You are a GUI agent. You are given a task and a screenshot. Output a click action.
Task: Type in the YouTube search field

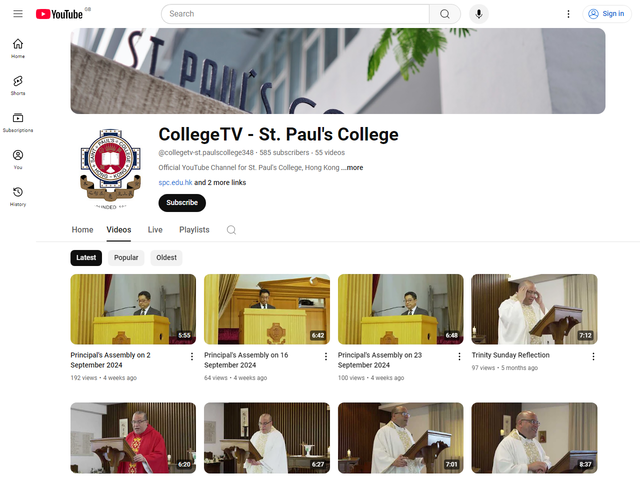(x=295, y=14)
